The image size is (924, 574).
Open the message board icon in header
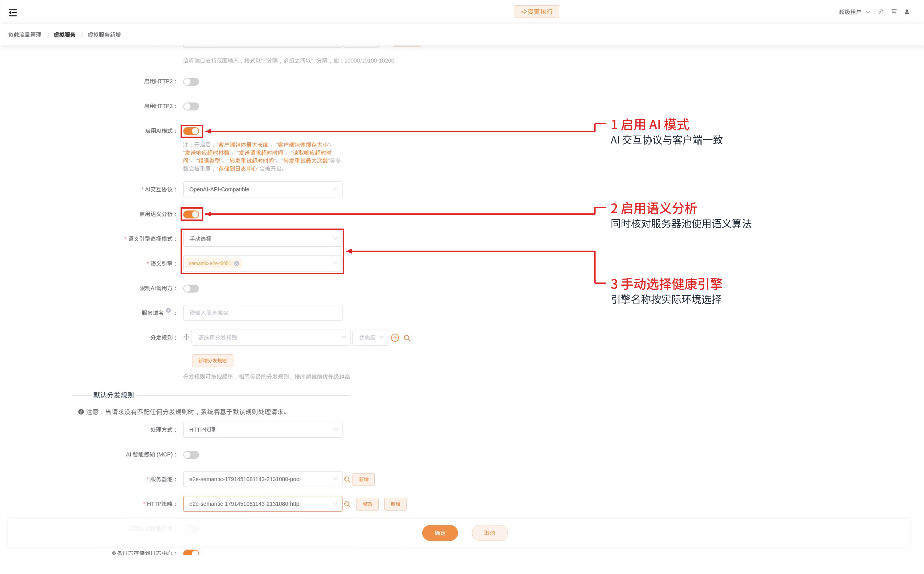[x=894, y=12]
